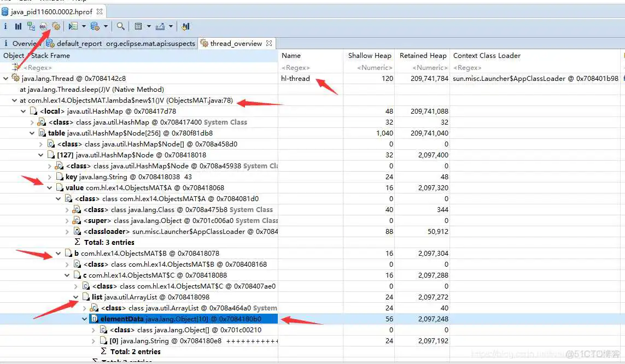This screenshot has width=625, height=364.
Task: Sort by the Retained Heap column header
Action: pos(423,56)
